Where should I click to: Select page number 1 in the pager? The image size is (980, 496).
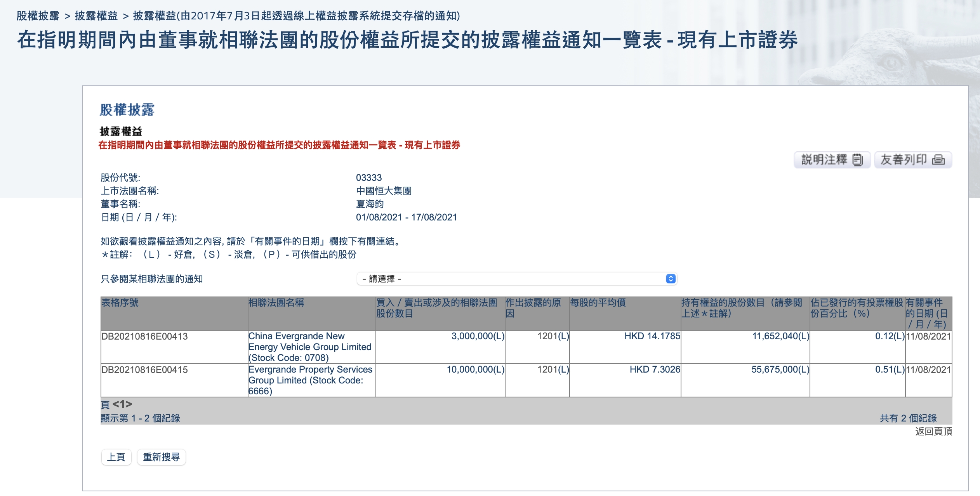click(x=122, y=404)
